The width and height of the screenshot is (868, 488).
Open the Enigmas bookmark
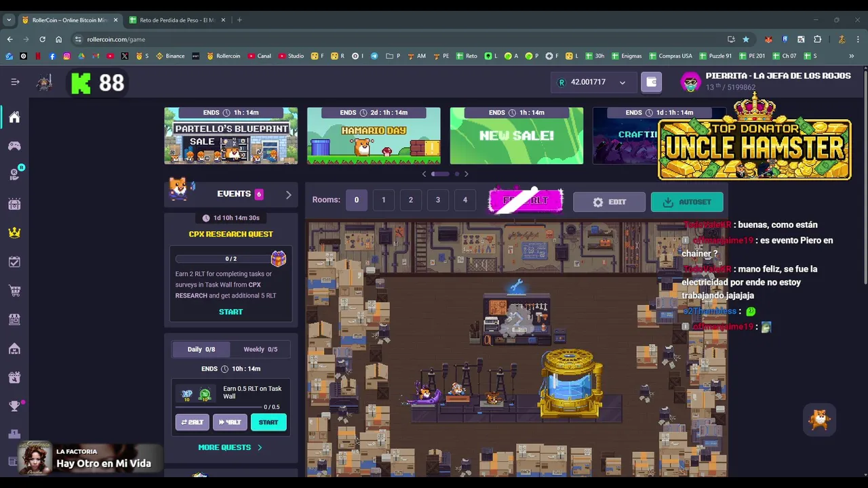pyautogui.click(x=626, y=56)
